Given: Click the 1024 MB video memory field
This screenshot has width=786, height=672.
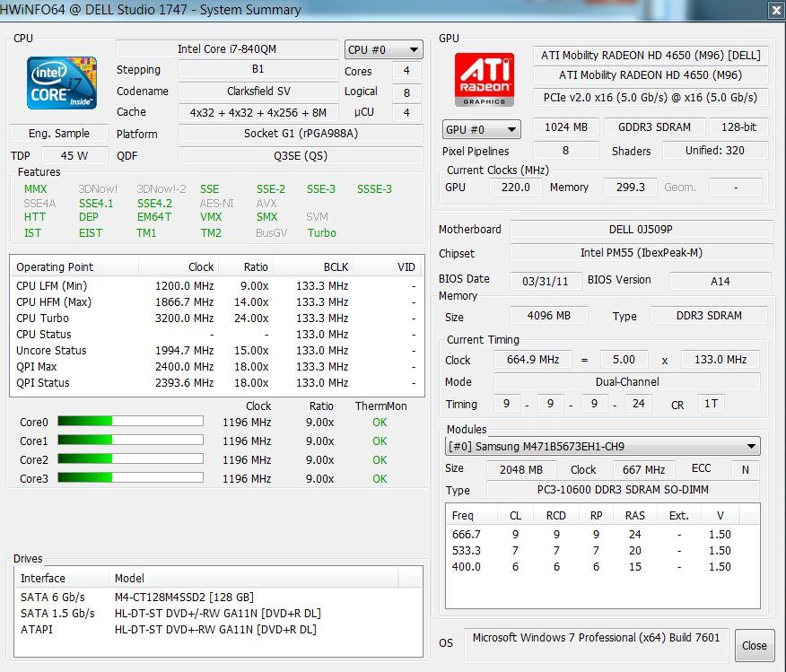Looking at the screenshot, I should tap(566, 127).
